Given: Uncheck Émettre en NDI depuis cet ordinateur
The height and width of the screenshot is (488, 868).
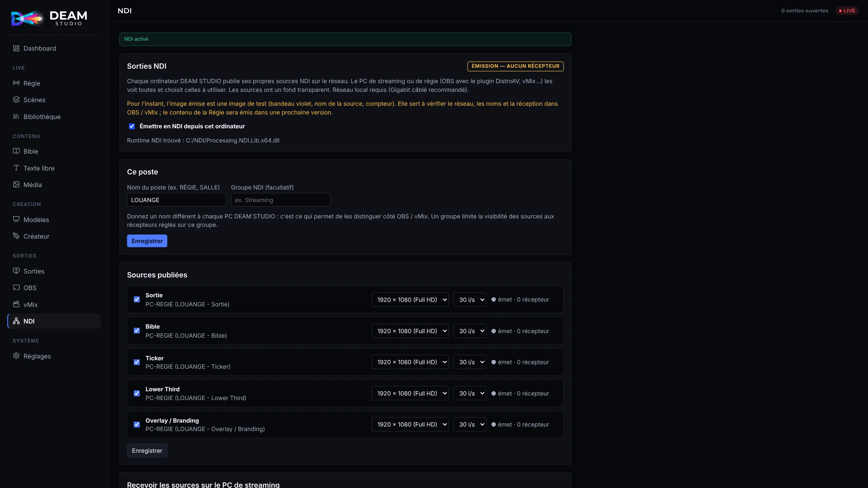Looking at the screenshot, I should (132, 126).
